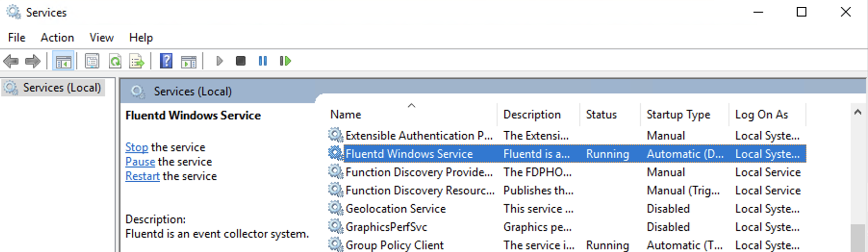
Task: Click the Back arrow toolbar icon
Action: pyautogui.click(x=11, y=61)
